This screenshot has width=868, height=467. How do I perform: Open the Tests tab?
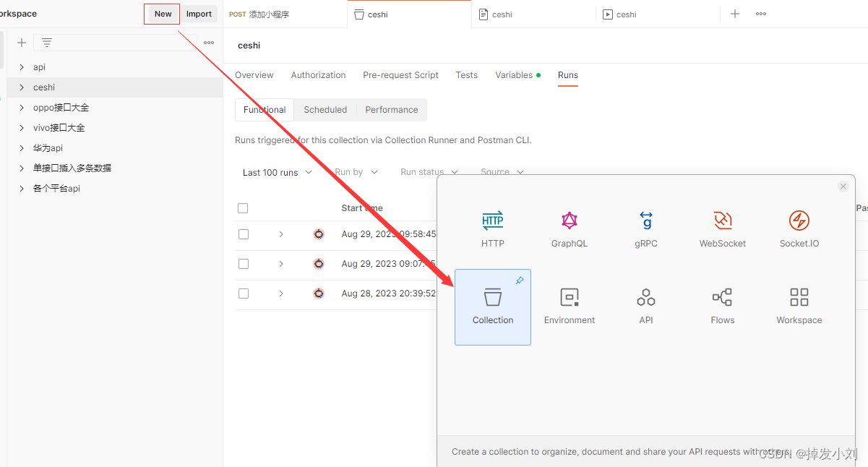[x=466, y=75]
